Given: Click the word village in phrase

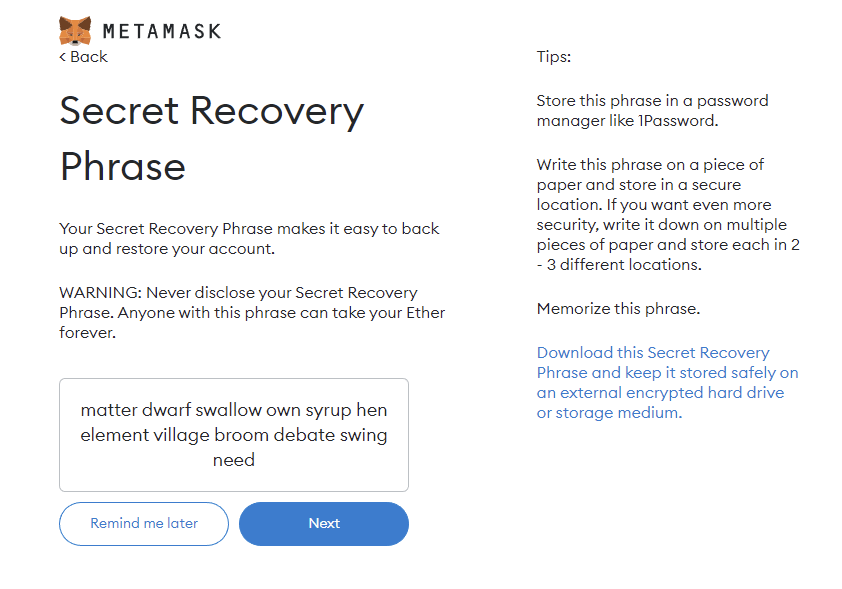Looking at the screenshot, I should click(x=181, y=435).
